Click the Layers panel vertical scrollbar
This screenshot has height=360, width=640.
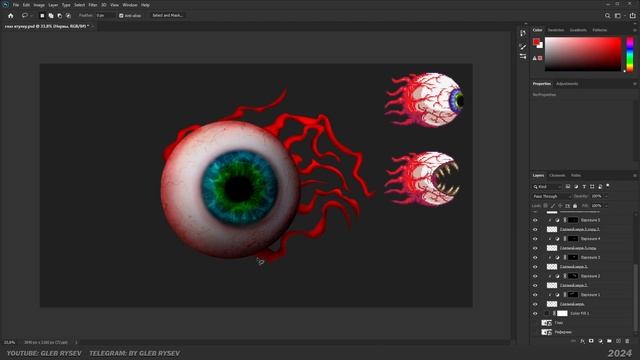(635, 298)
